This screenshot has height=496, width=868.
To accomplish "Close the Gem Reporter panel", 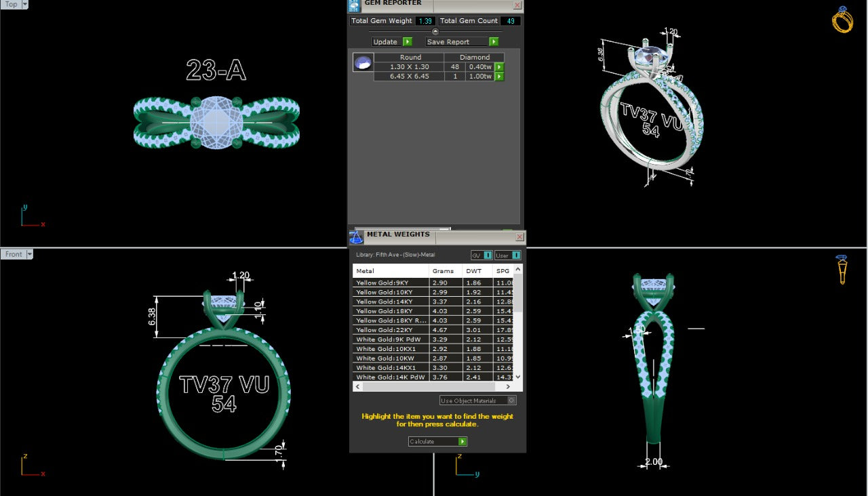I will tap(517, 5).
